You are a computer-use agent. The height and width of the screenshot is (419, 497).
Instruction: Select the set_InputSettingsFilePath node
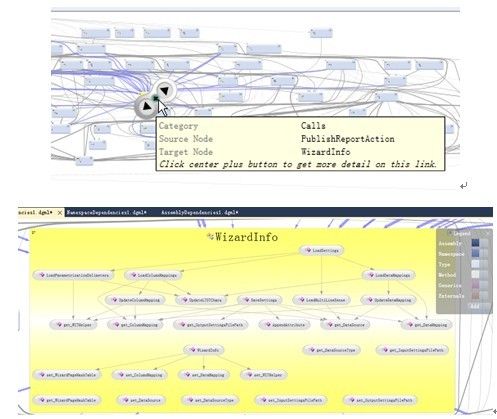[x=291, y=400]
